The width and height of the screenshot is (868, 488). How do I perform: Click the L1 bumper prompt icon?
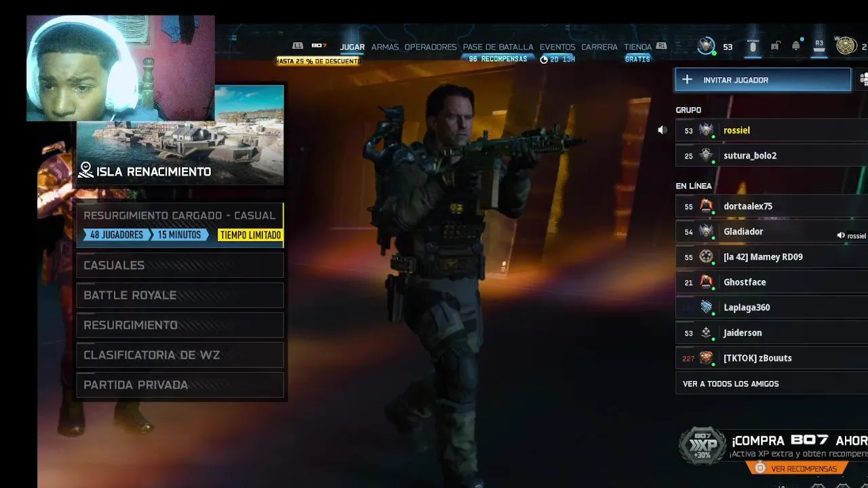[298, 45]
